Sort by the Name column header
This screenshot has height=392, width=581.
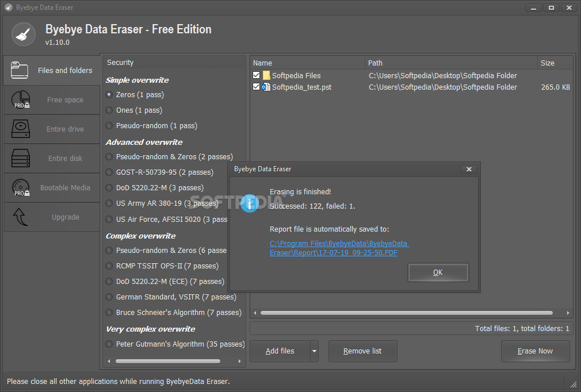(307, 63)
